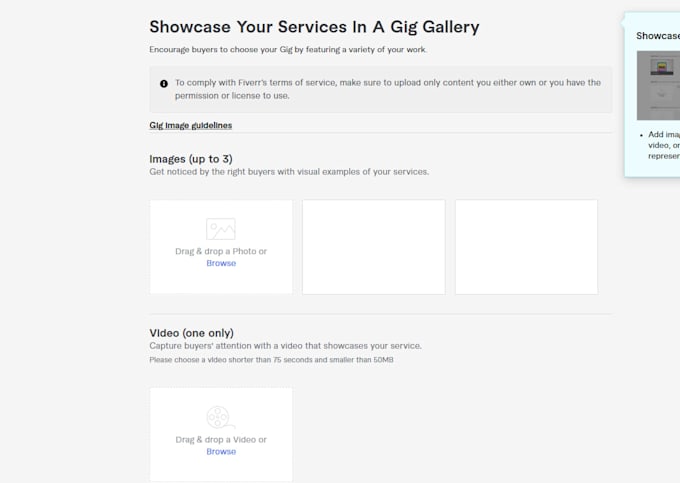680x483 pixels.
Task: Select the third empty image upload slot
Action: pos(526,247)
